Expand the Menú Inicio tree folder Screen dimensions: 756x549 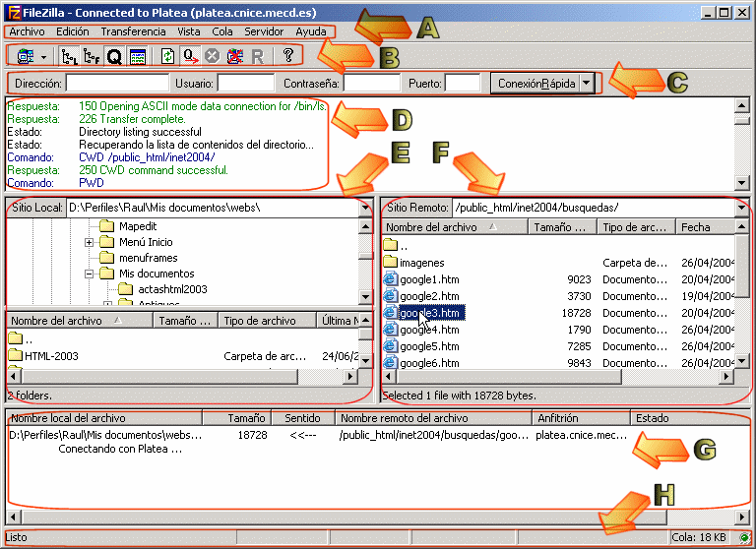pos(90,242)
